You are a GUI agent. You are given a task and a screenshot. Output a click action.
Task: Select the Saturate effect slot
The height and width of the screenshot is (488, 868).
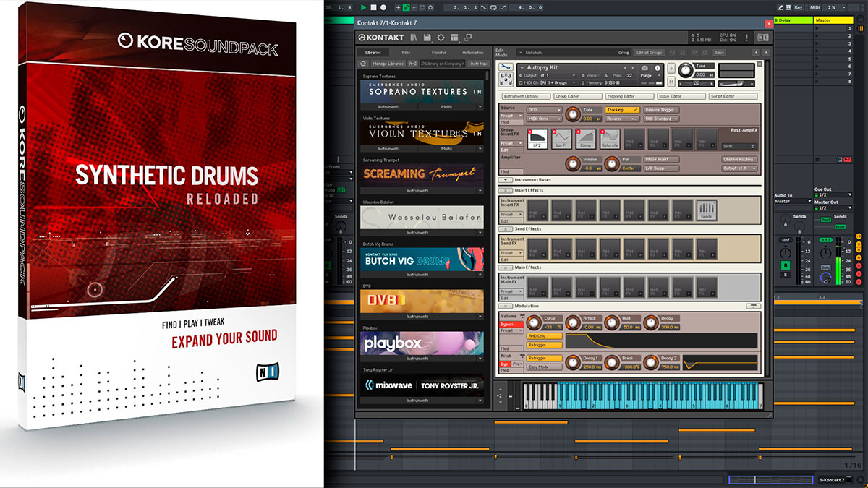(x=610, y=140)
